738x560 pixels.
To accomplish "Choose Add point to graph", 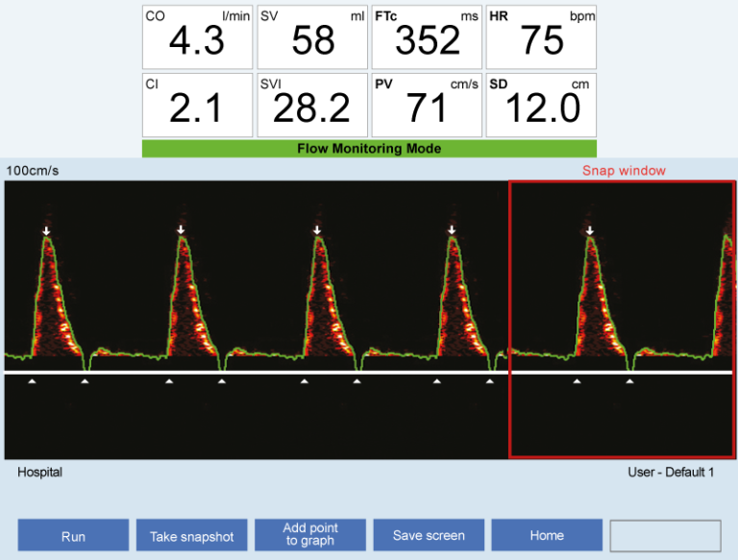I will coord(310,535).
